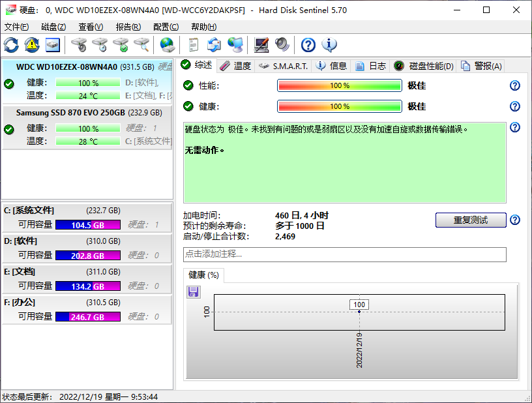The height and width of the screenshot is (403, 532).
Task: Click the Samsung disk 28 °C temperature bar
Action: pos(88,141)
